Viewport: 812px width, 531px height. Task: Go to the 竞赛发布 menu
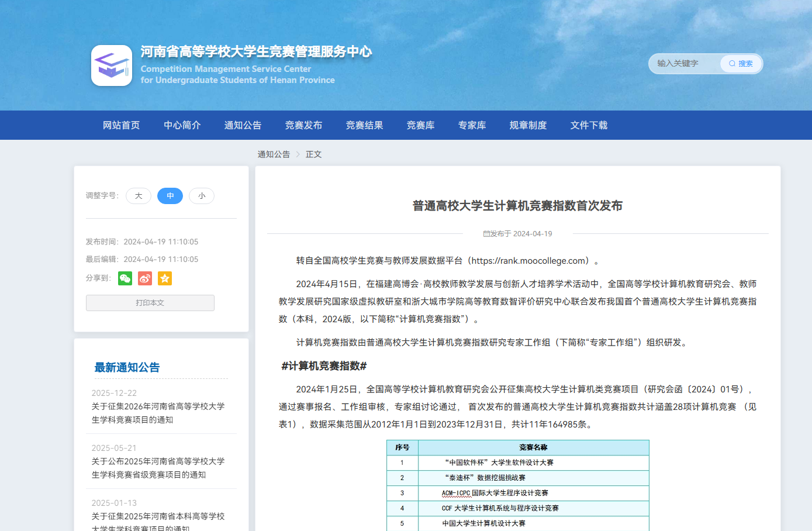pyautogui.click(x=304, y=125)
